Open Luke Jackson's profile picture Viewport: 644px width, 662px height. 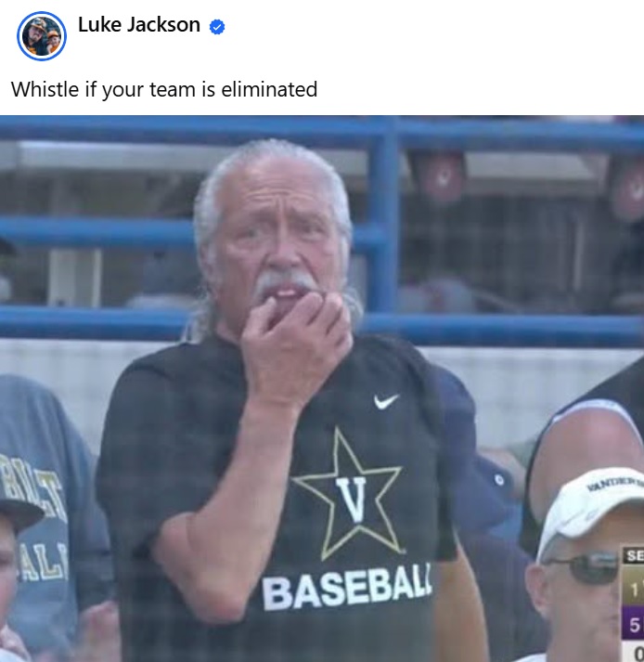(42, 36)
